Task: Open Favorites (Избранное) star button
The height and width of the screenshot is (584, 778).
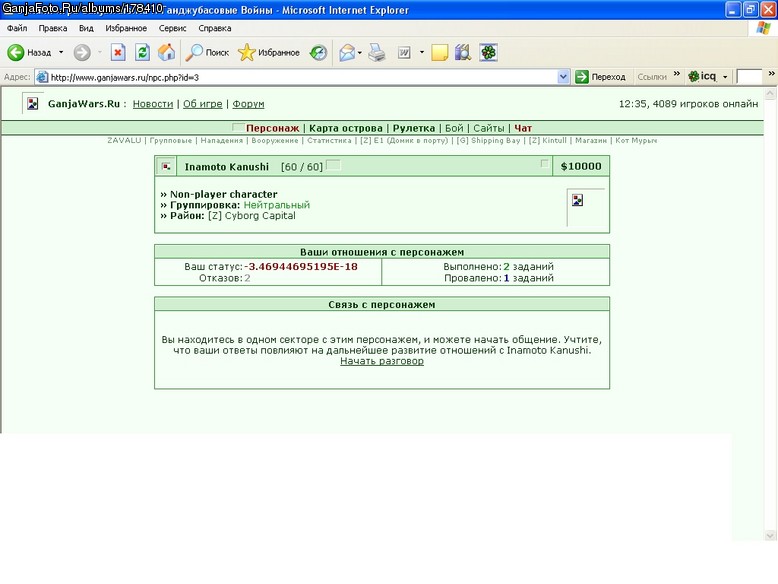Action: click(268, 52)
